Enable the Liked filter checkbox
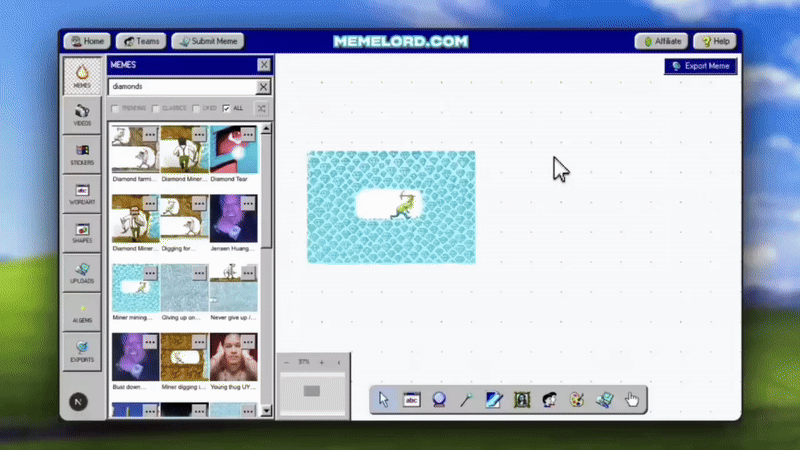The image size is (800, 450). pos(196,108)
